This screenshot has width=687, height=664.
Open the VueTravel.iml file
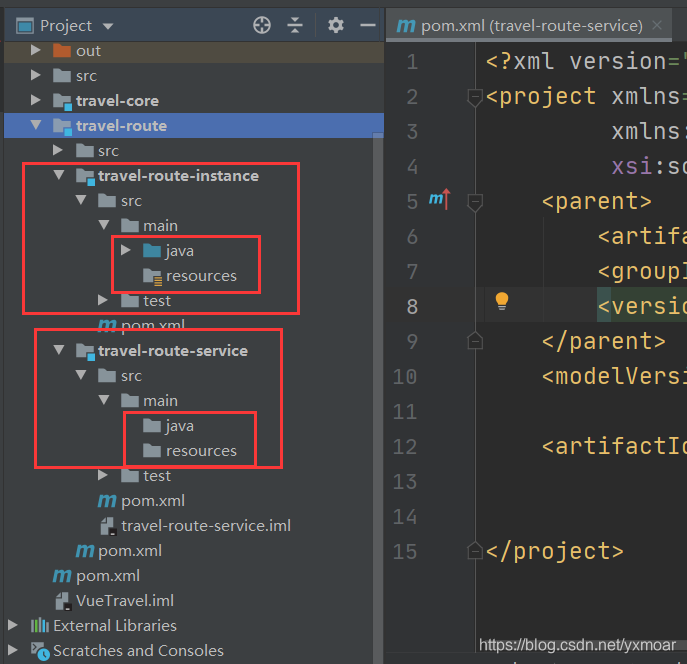(x=125, y=600)
